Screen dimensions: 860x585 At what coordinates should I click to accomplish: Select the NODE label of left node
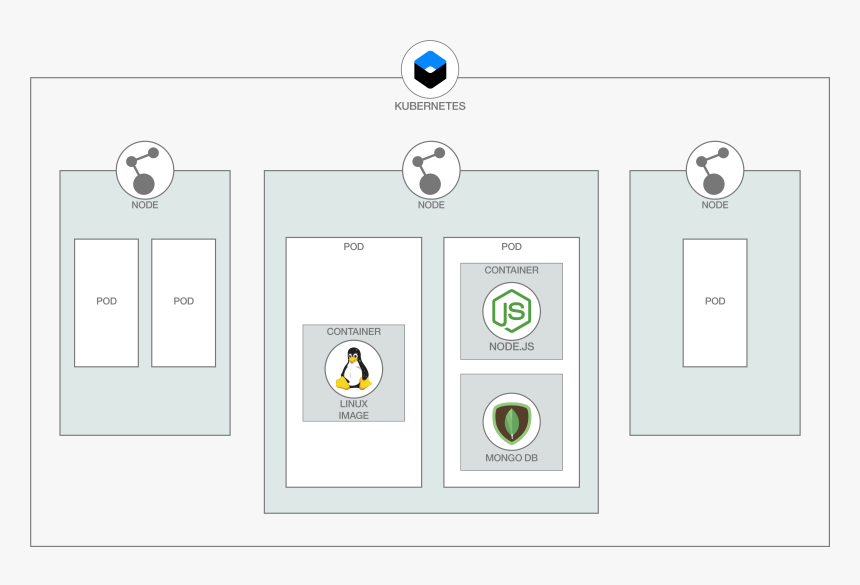145,205
